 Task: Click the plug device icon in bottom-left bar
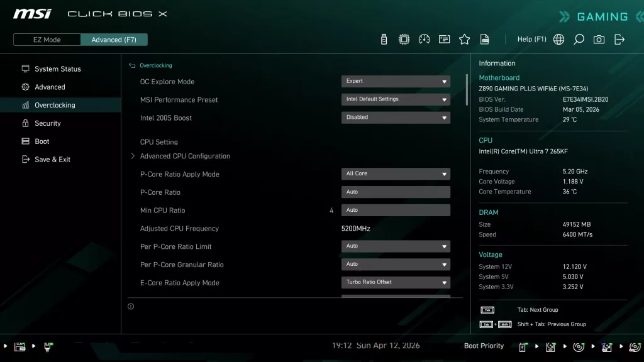48,347
